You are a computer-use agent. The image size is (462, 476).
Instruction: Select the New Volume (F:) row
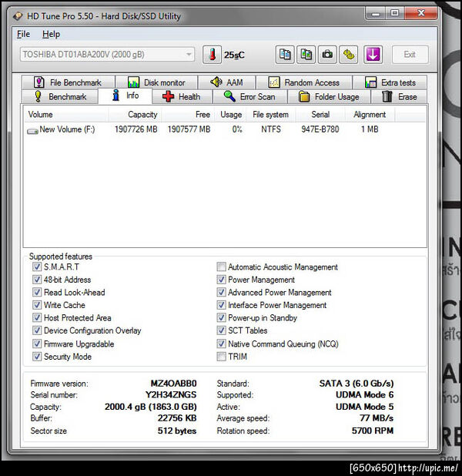[x=225, y=129]
